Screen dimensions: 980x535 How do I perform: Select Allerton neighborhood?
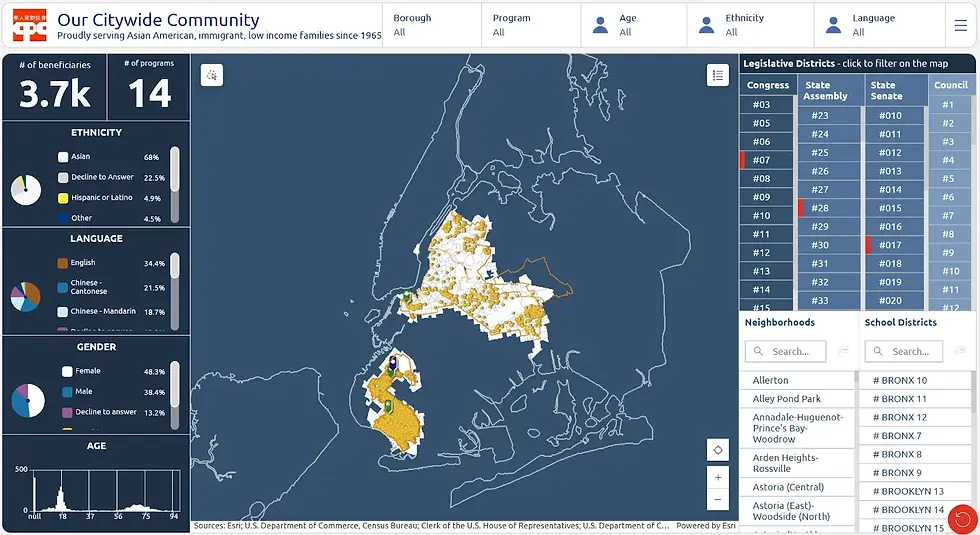coord(797,380)
